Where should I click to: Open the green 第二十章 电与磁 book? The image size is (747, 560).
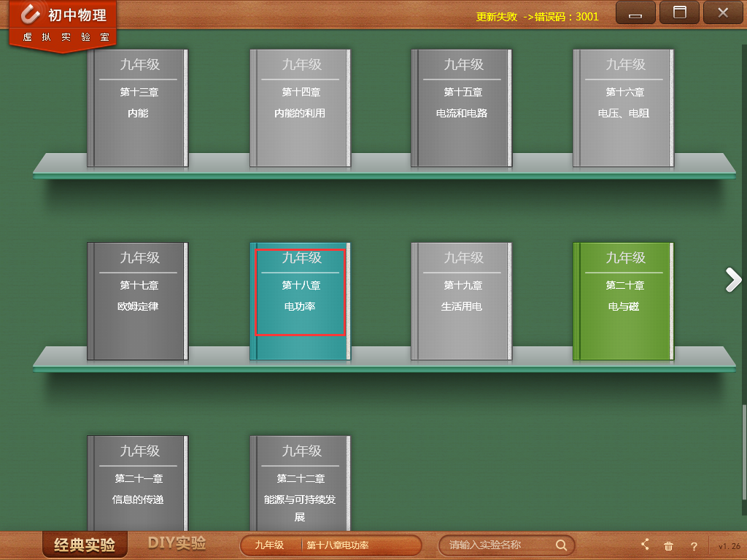click(624, 301)
